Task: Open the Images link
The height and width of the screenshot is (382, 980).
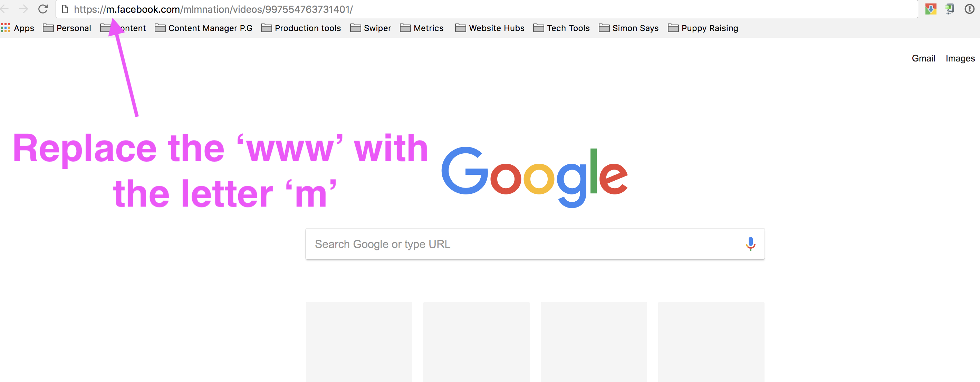Action: pos(960,58)
